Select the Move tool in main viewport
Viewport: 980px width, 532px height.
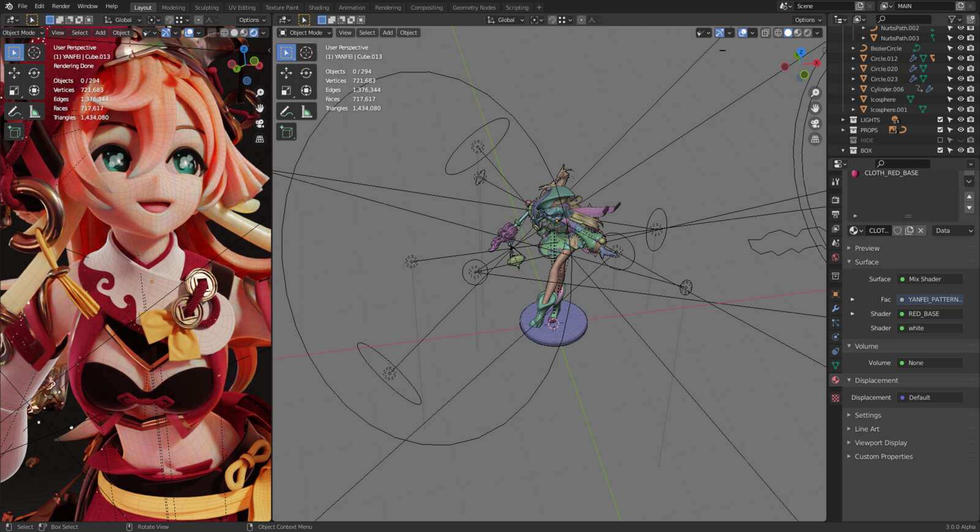[x=286, y=73]
